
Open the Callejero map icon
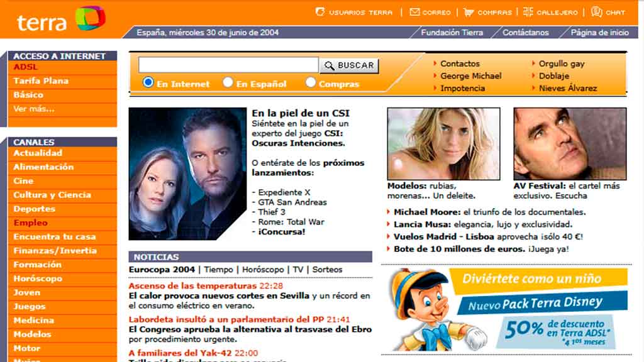(x=528, y=12)
